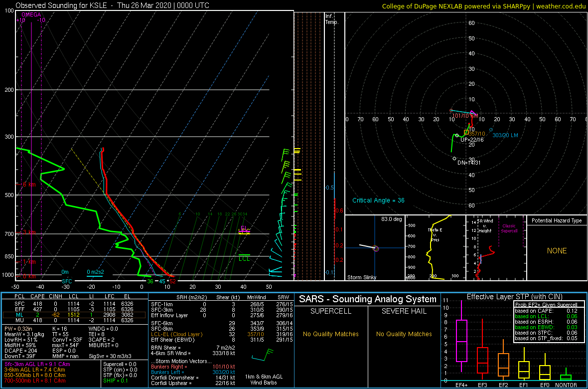Viewport: 588px width, 389px height.
Task: Select the highlighted ML parcel row
Action: [x=74, y=315]
